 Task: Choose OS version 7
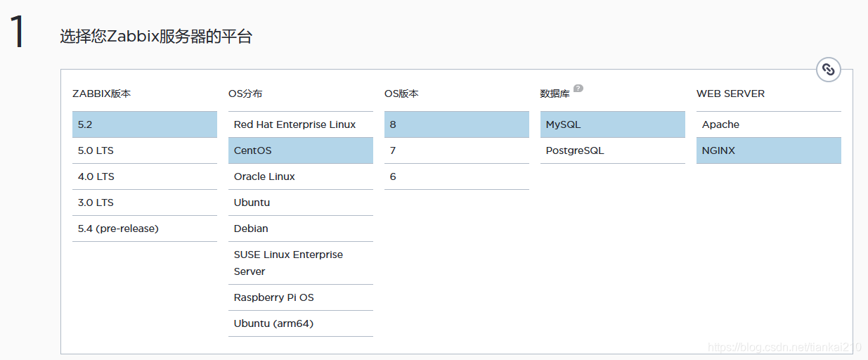457,150
